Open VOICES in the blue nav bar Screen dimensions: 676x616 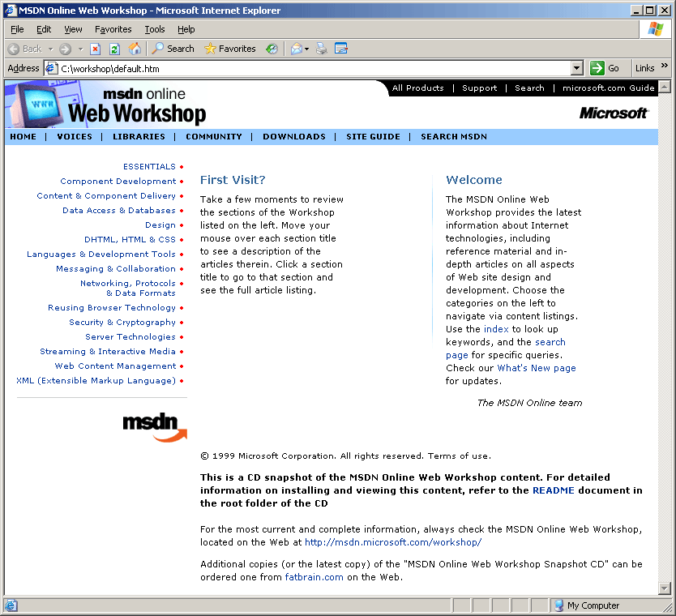(x=75, y=137)
